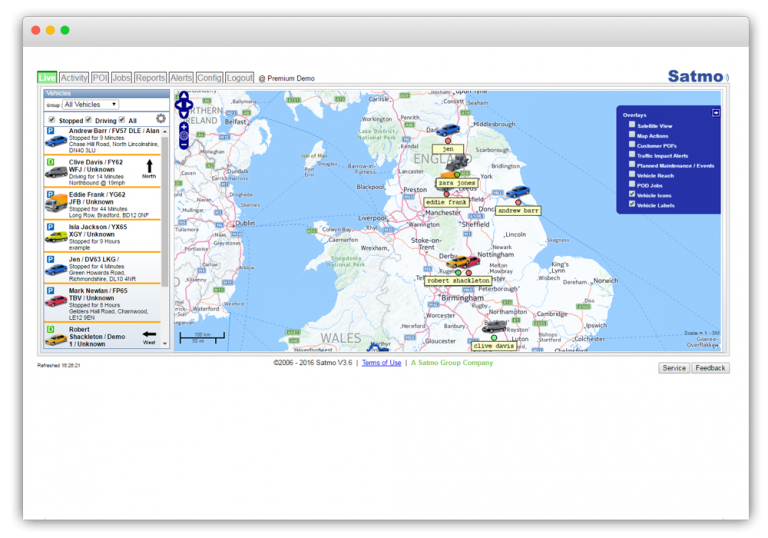Click the eddie frank map label
The width and height of the screenshot is (768, 538).
click(446, 202)
